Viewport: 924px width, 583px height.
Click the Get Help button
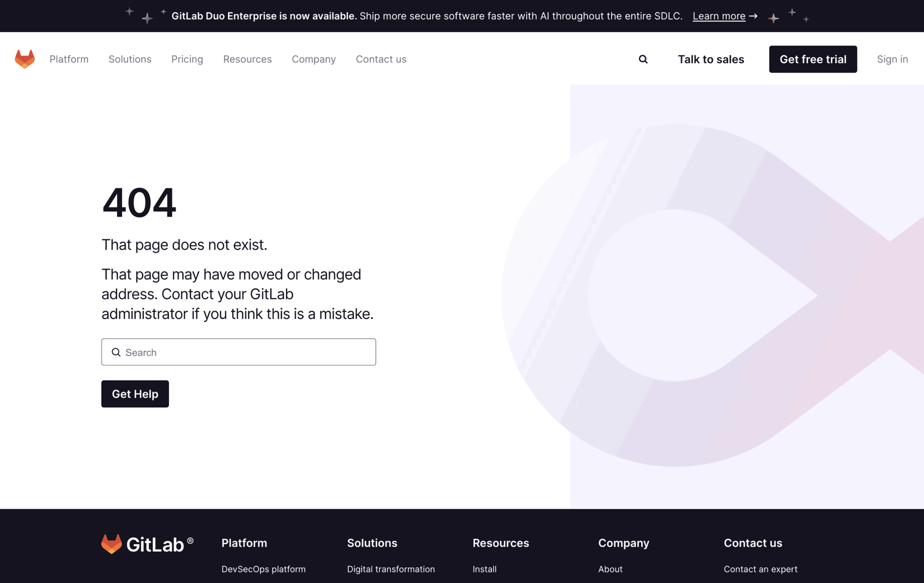tap(135, 394)
